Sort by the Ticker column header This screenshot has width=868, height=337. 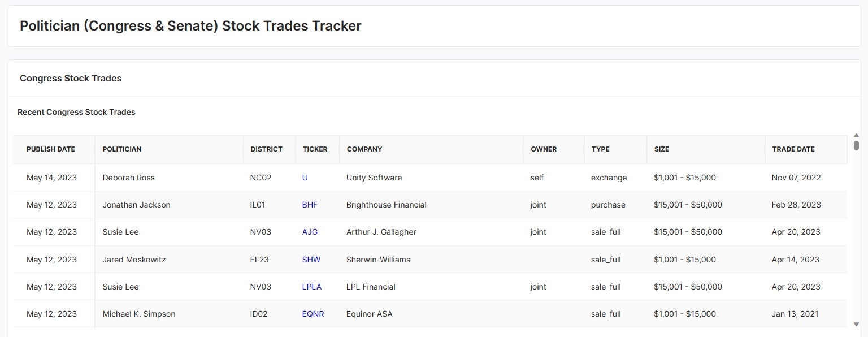(x=317, y=149)
